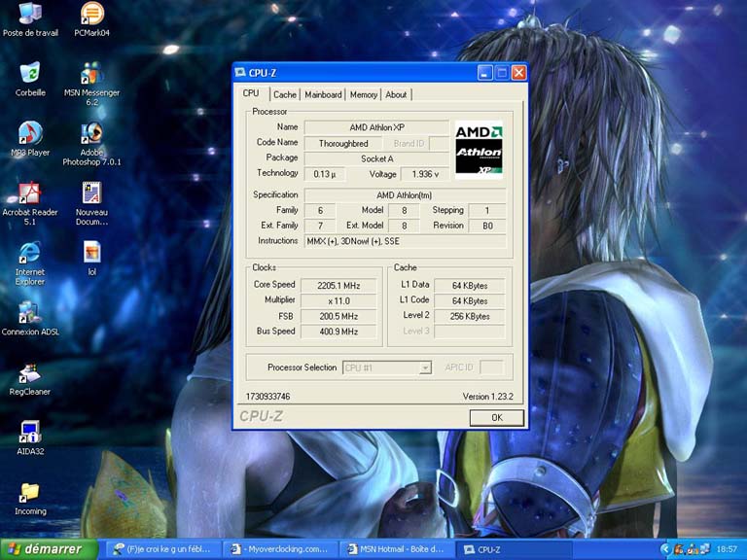
Task: Click the MP3 Player desktop icon
Action: tap(30, 134)
